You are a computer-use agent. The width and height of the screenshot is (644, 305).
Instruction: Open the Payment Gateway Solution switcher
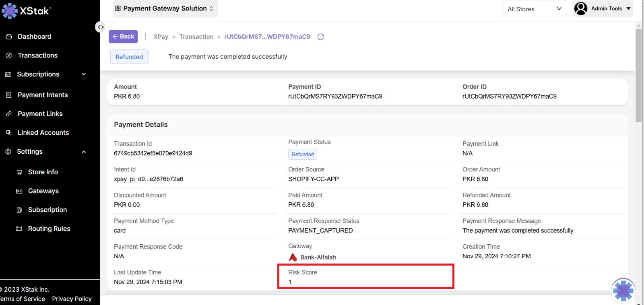[165, 8]
